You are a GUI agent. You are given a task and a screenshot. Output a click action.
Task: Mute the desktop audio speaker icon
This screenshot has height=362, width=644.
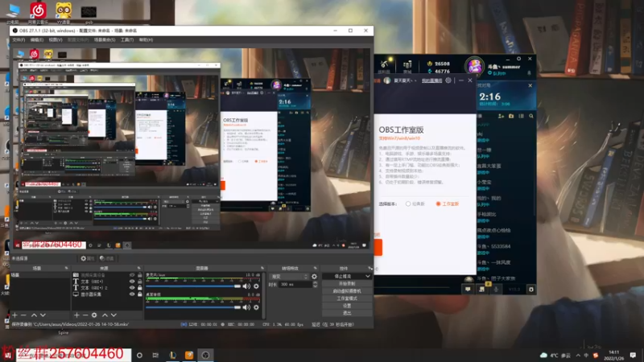(x=246, y=307)
